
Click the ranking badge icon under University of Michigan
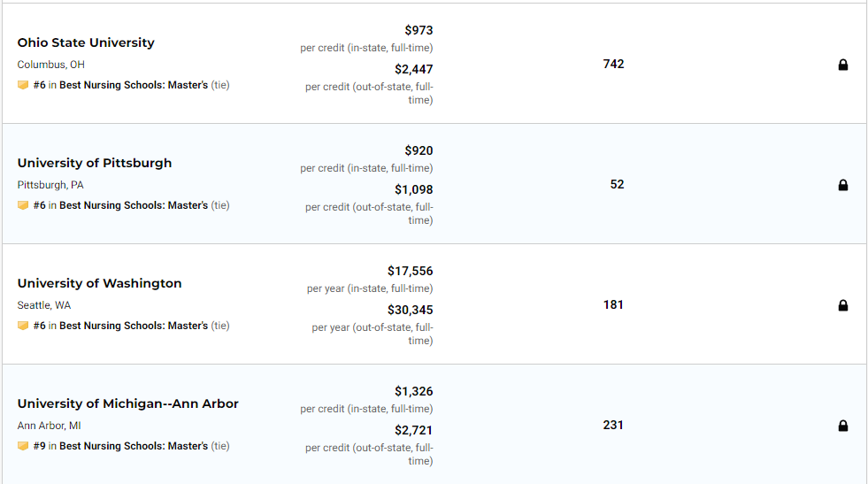tap(23, 446)
